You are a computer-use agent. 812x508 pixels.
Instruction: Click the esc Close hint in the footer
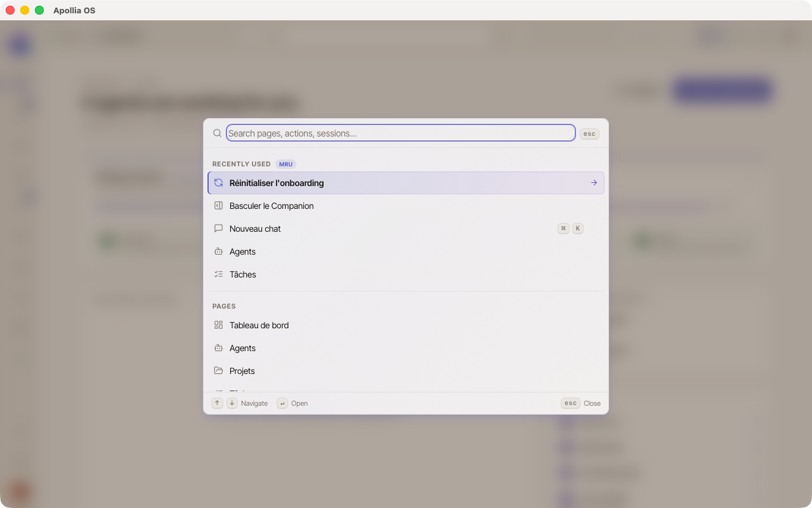click(x=570, y=403)
